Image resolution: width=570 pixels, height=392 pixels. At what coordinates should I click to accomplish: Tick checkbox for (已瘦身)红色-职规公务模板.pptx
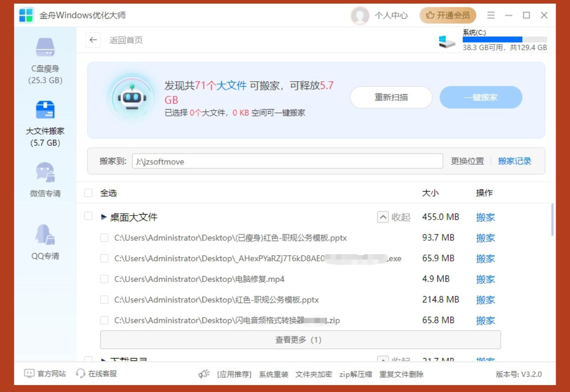coord(104,238)
